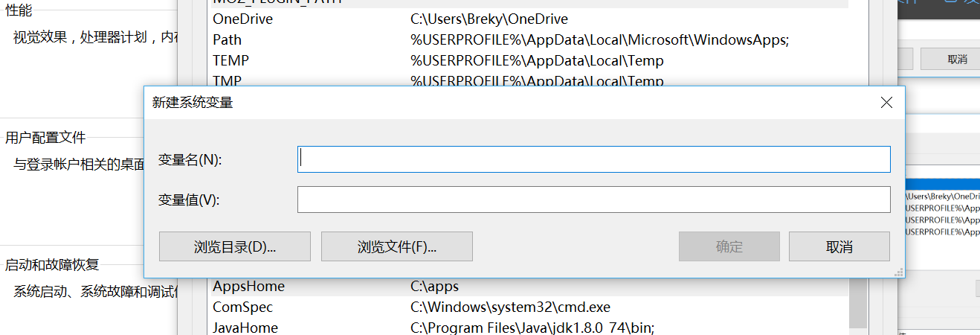Screen dimensions: 980x335
Task: Click the disabled 确定 button
Action: 729,246
